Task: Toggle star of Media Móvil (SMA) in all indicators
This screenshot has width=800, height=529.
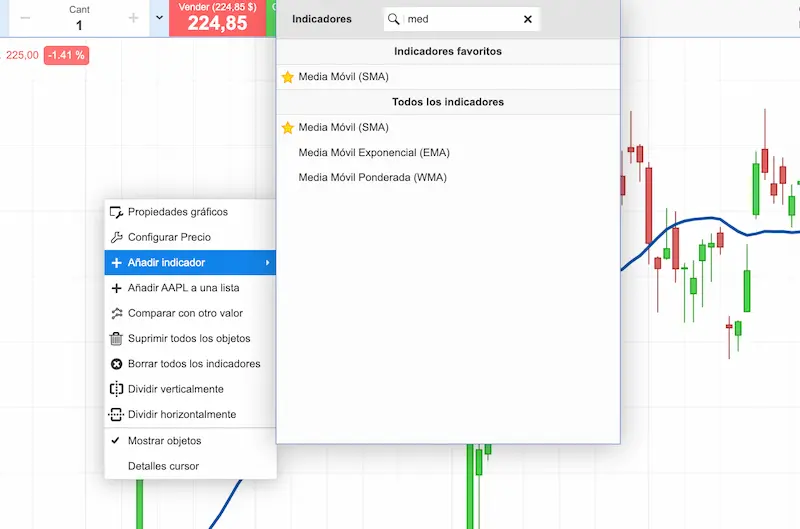Action: [288, 128]
